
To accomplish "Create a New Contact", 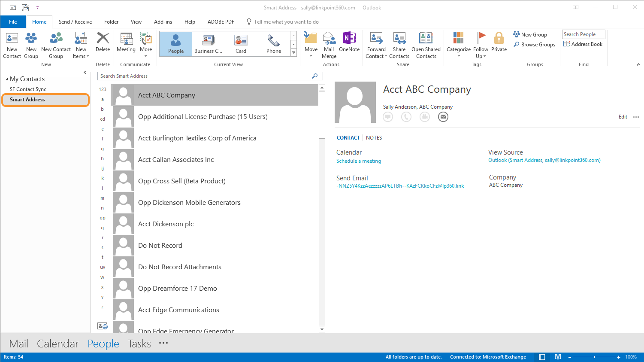I will click(x=12, y=46).
